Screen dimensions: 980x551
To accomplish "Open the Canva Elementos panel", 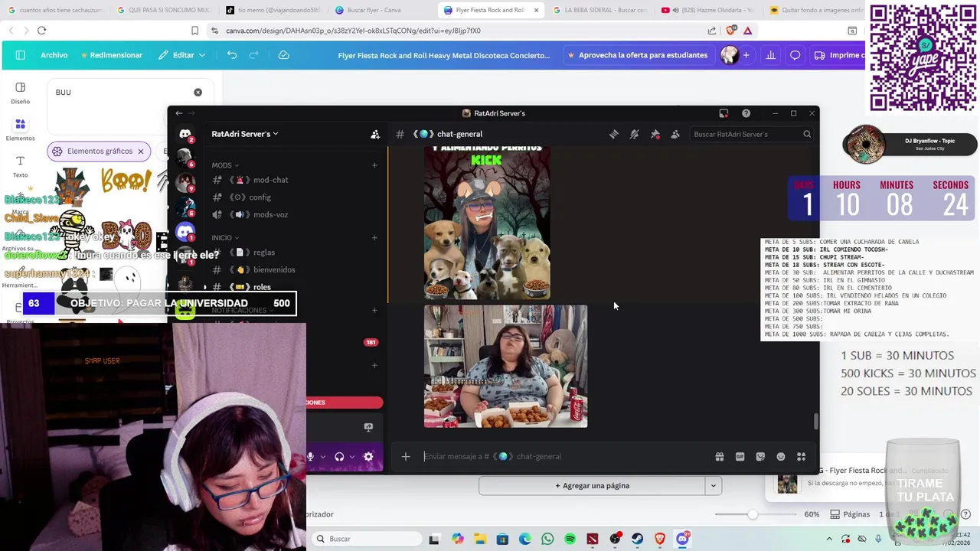I will (x=20, y=129).
